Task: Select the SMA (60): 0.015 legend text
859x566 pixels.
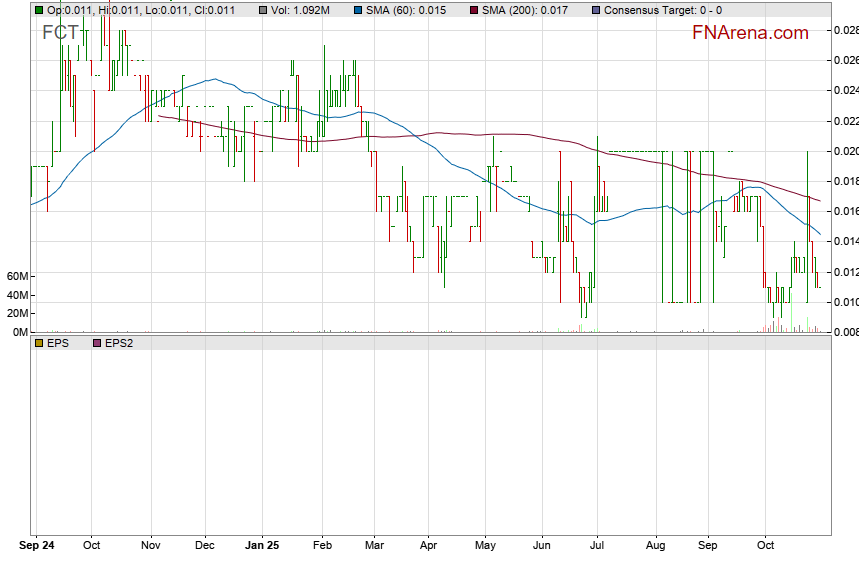Action: pyautogui.click(x=414, y=10)
